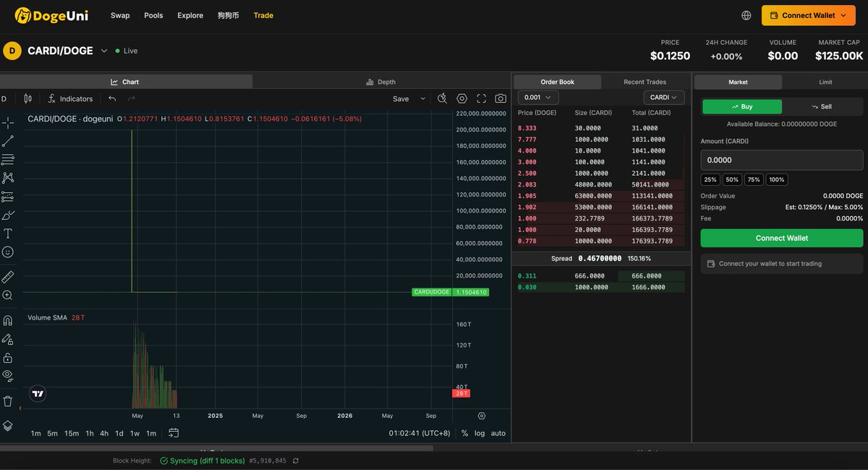Open chart settings hexagon icon

pyautogui.click(x=462, y=98)
